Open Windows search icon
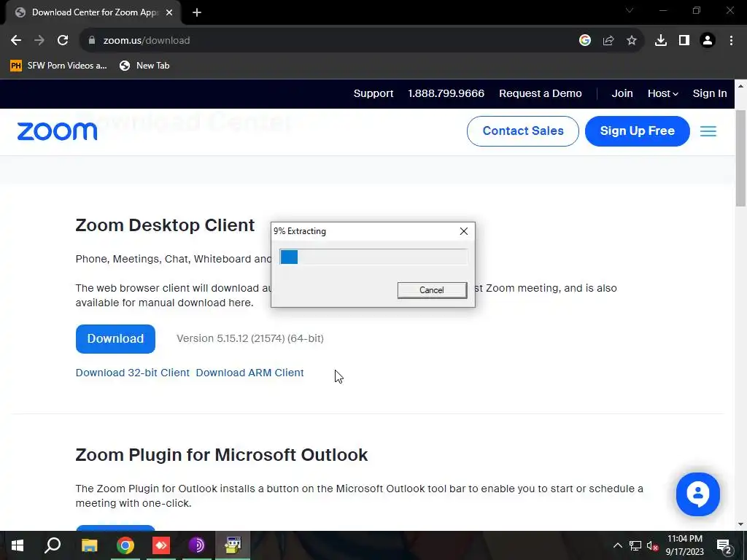This screenshot has height=560, width=747. (53, 545)
